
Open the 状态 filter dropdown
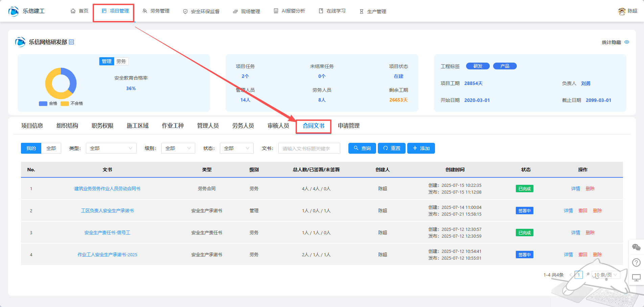236,148
